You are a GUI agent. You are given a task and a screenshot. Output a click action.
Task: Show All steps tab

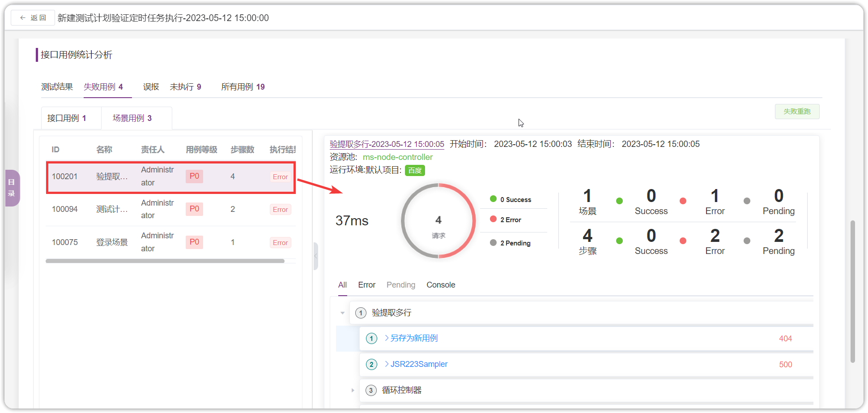[343, 285]
